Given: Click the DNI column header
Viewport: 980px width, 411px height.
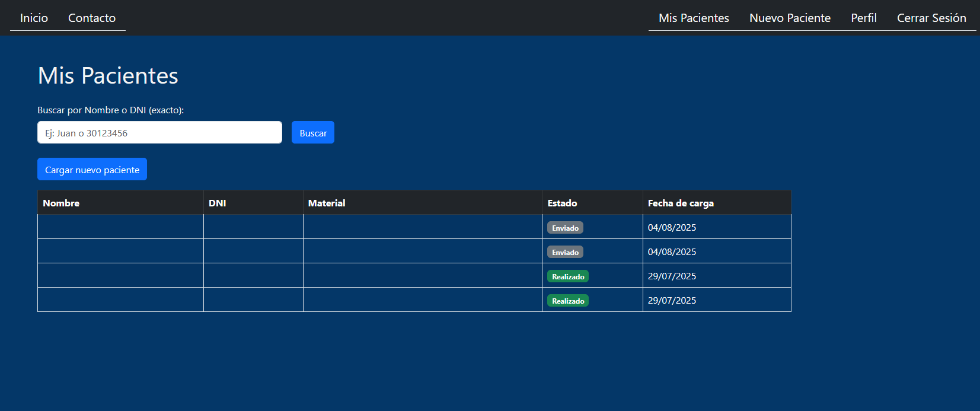Looking at the screenshot, I should click(x=218, y=203).
